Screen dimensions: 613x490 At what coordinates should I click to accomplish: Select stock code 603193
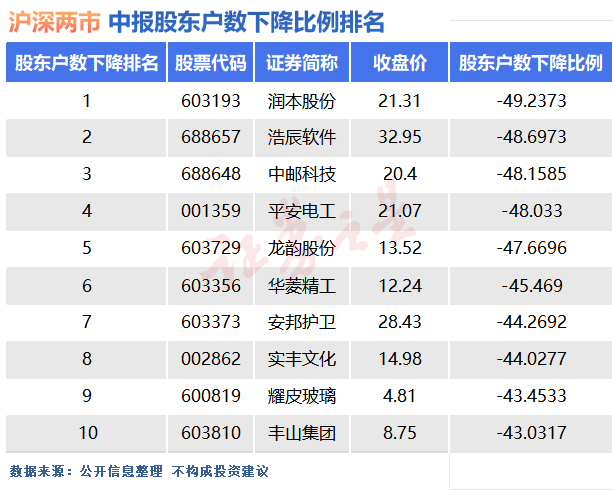tap(211, 100)
